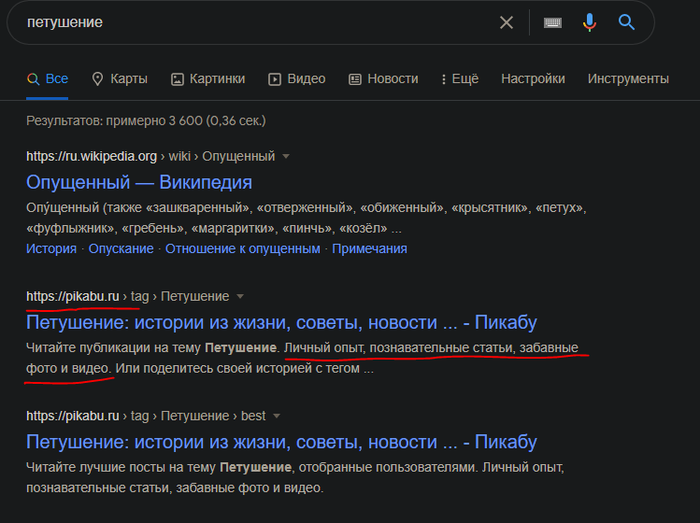The height and width of the screenshot is (523, 700).
Task: Switch to the Карты tab
Action: pos(120,79)
